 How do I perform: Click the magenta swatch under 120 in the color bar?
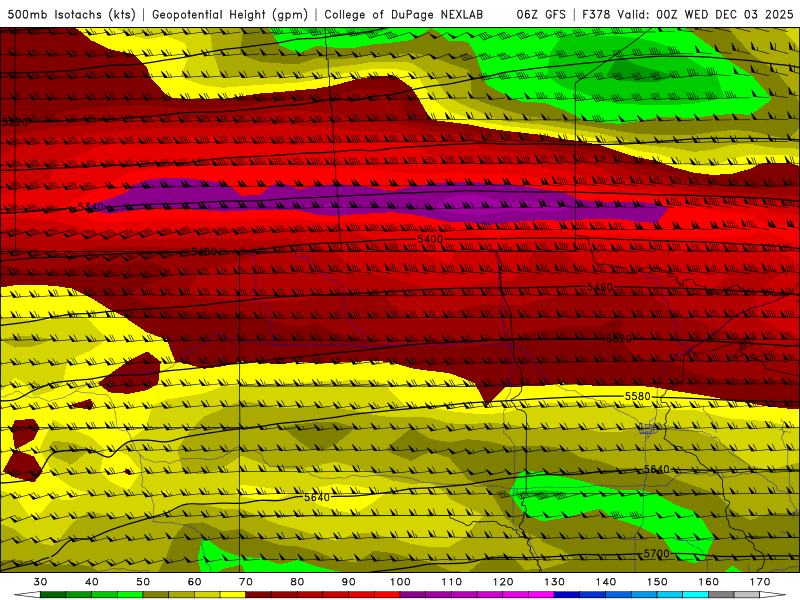pyautogui.click(x=515, y=595)
